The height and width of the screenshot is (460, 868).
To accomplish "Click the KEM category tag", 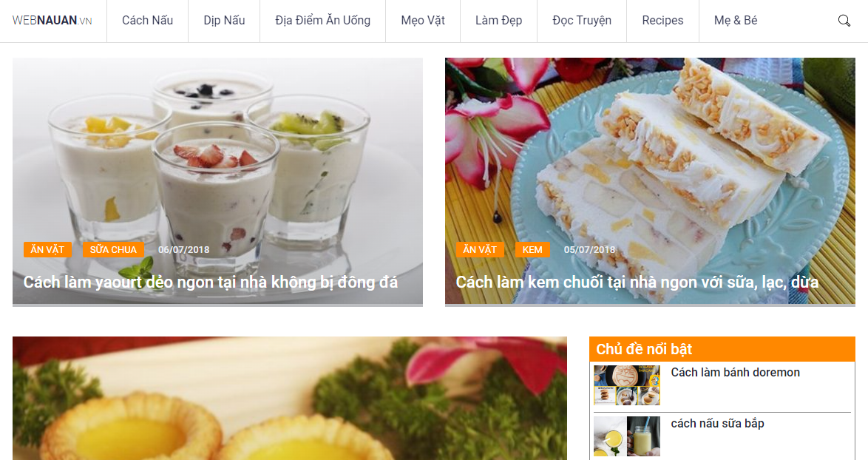I will click(x=532, y=250).
